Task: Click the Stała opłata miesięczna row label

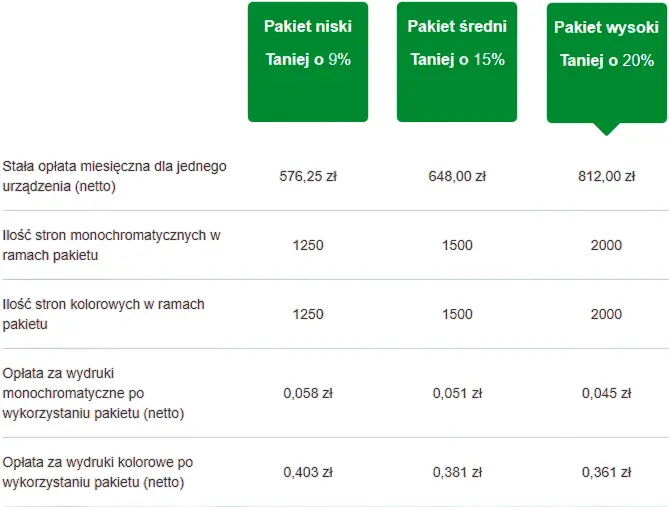Action: point(115,176)
